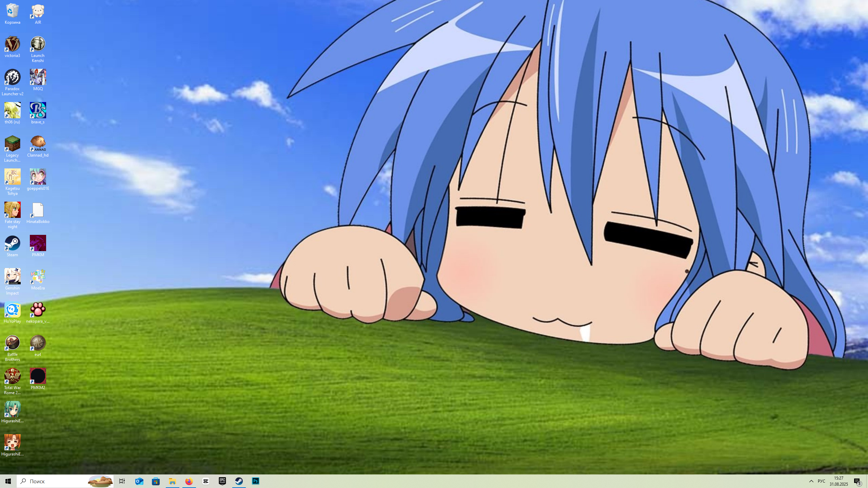Open Task View from the taskbar
Viewport: 868px width, 488px height.
122,481
